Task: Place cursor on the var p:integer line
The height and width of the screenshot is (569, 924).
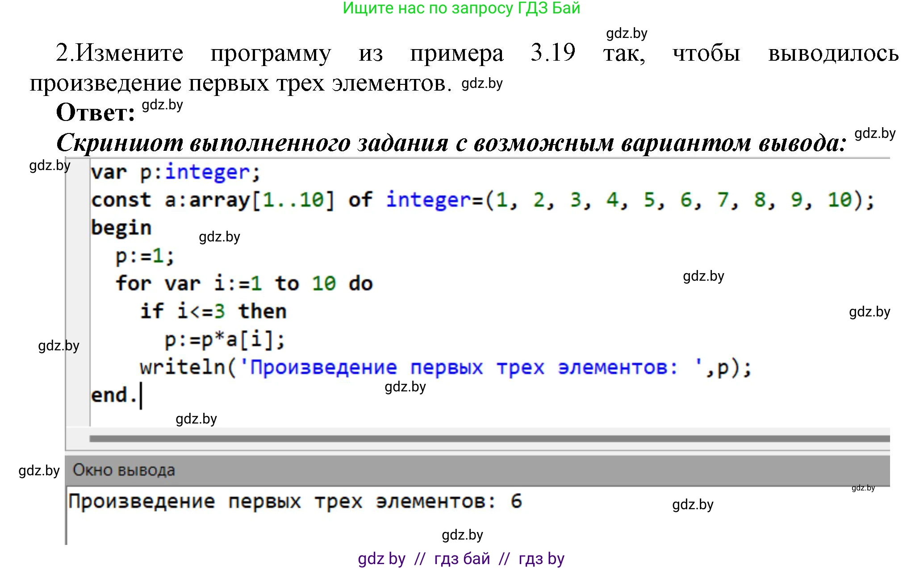Action: tap(175, 172)
